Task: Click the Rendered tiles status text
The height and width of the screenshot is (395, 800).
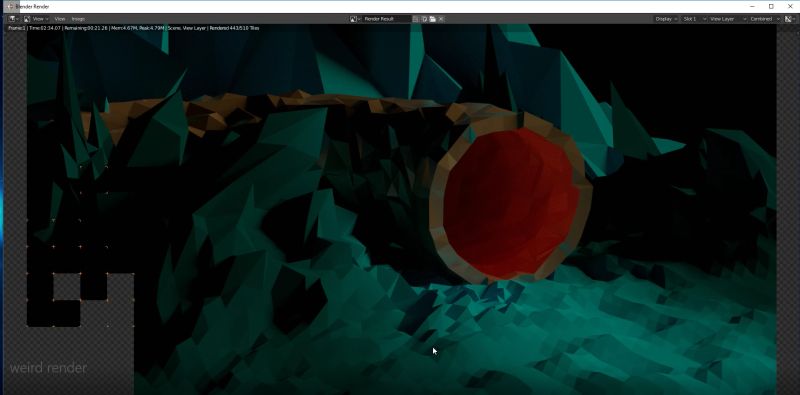Action: click(x=235, y=28)
